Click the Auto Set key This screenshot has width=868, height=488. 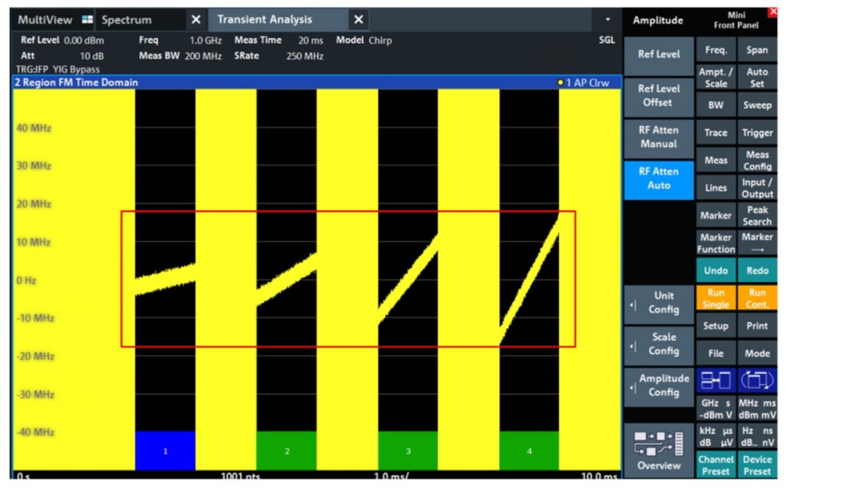(x=757, y=78)
